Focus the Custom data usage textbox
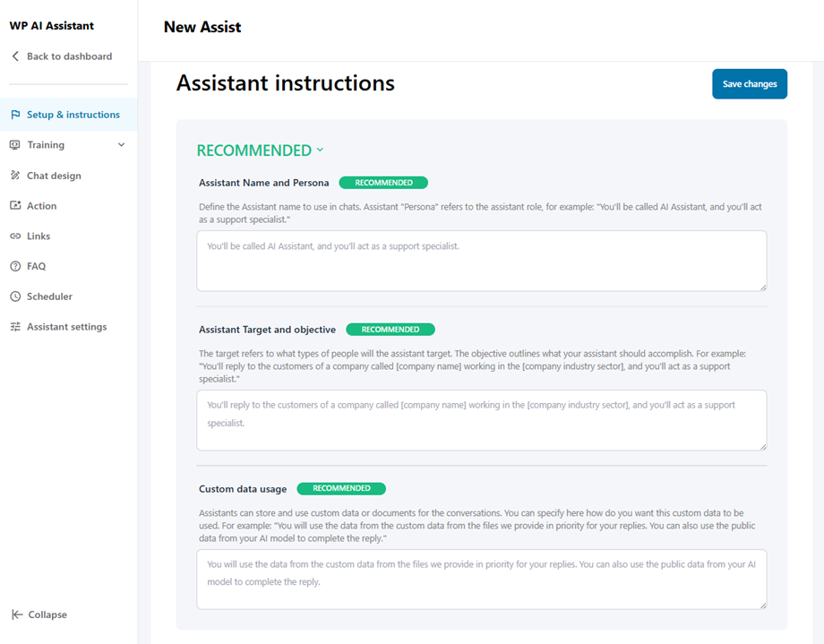 [481, 580]
